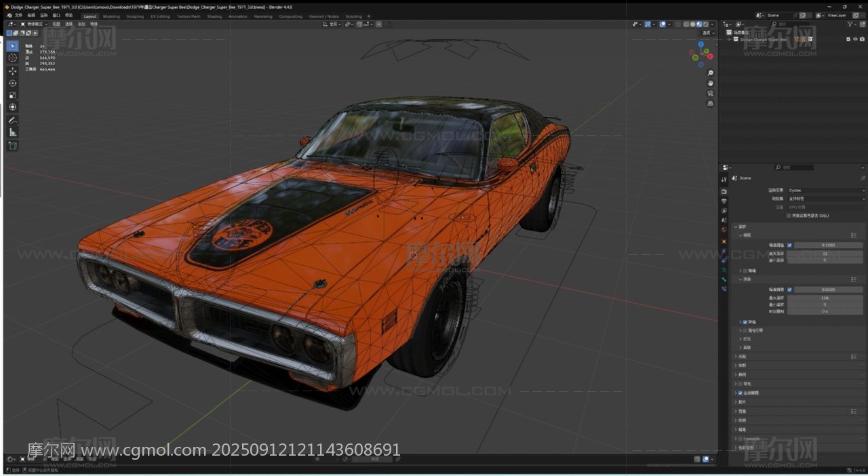Screen dimensions: 868x476
Task: Select the Add Cube tool
Action: click(12, 146)
